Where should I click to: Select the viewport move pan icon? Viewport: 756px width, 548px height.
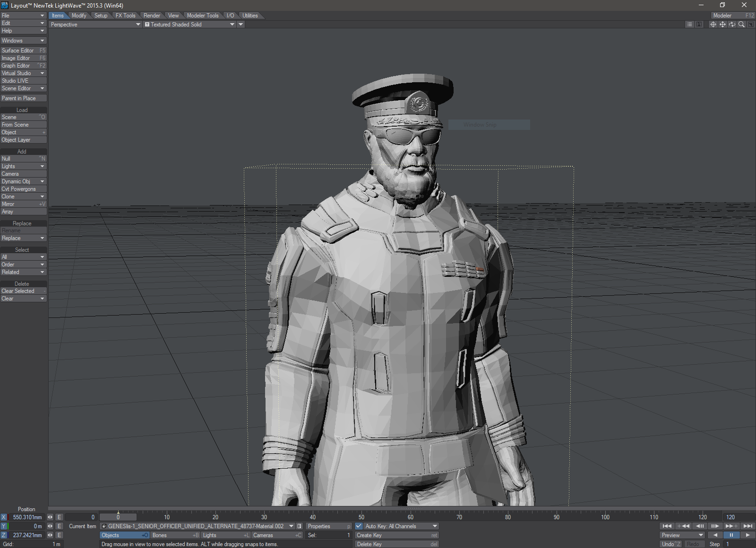click(722, 25)
